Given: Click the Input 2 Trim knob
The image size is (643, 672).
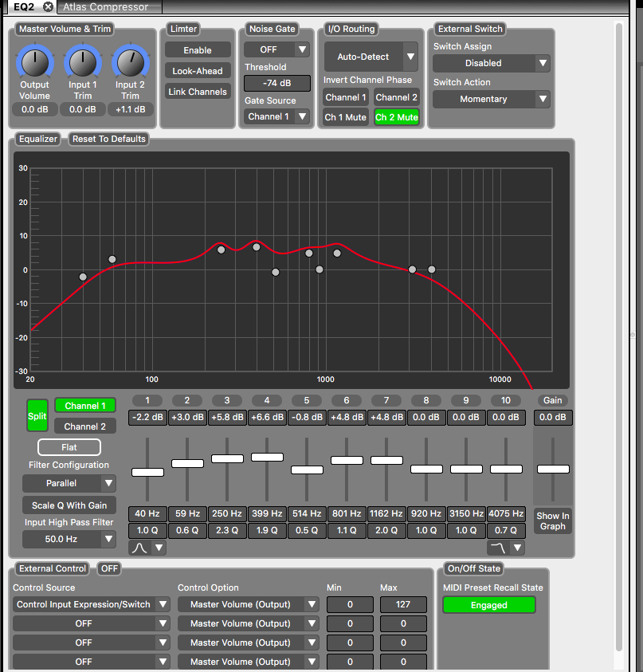Looking at the screenshot, I should click(130, 62).
